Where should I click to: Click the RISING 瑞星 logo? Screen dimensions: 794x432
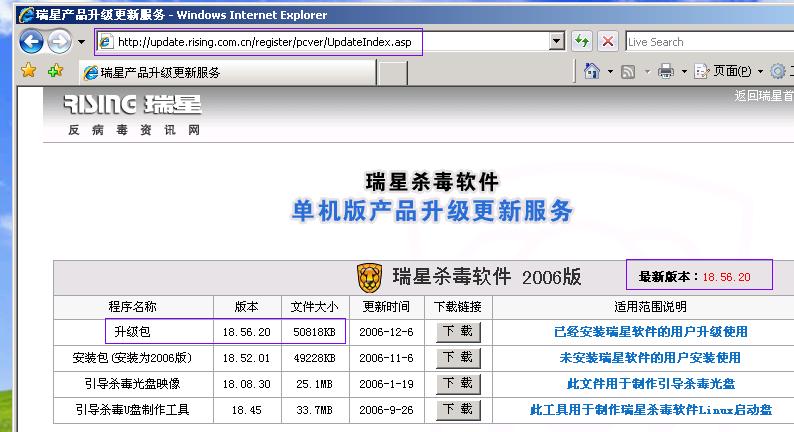(132, 104)
